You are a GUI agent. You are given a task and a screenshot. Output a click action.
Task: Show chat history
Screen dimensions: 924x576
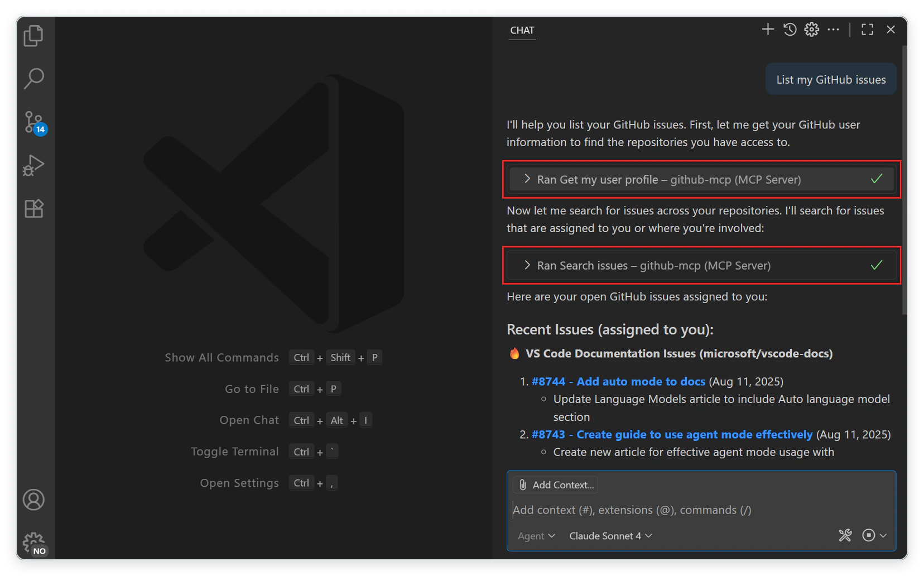(790, 30)
